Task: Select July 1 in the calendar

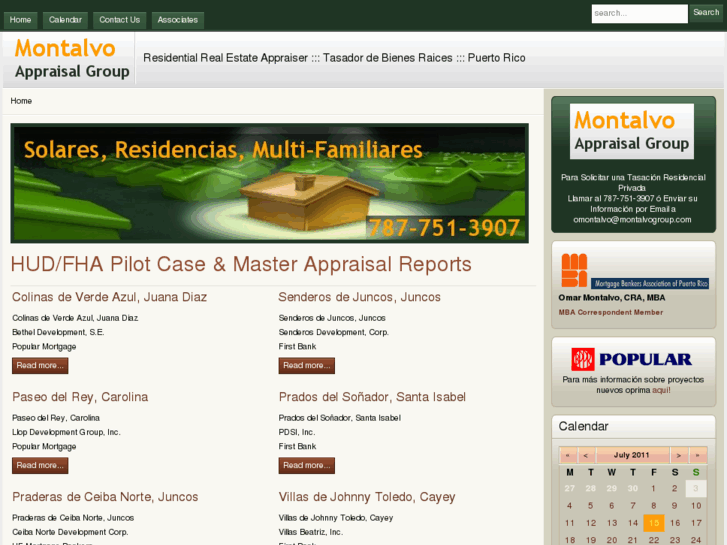Action: tap(653, 488)
